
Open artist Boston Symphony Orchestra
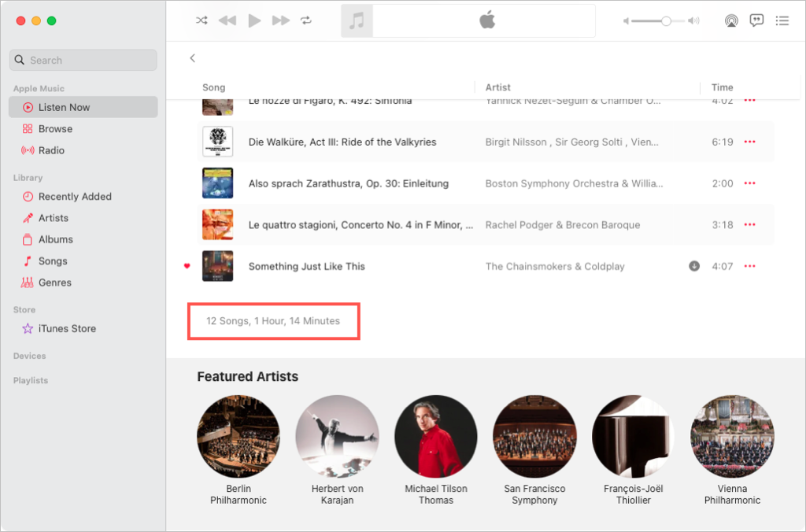click(574, 184)
